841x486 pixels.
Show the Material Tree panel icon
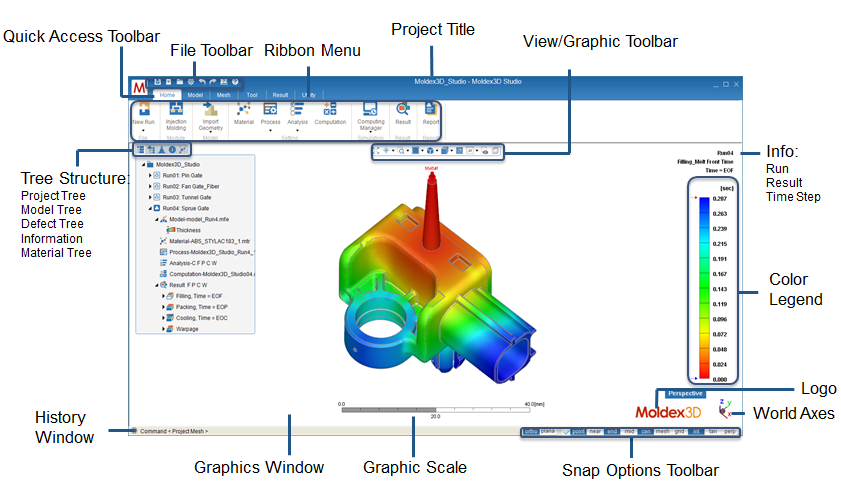tap(183, 150)
